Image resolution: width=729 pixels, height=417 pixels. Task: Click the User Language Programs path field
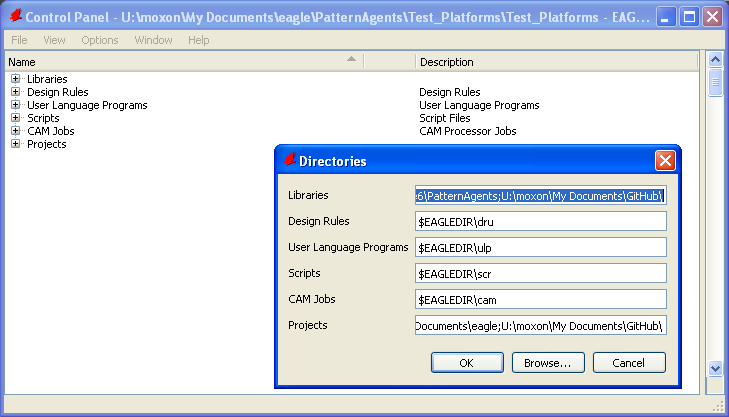tap(541, 248)
